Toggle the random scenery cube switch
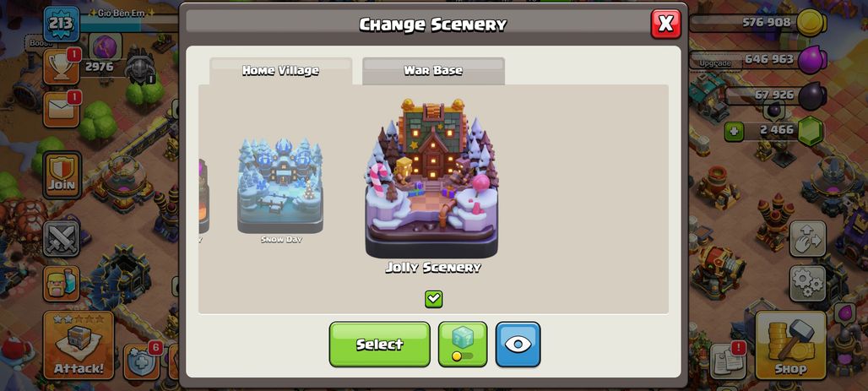Image resolution: width=868 pixels, height=391 pixels. [x=463, y=344]
